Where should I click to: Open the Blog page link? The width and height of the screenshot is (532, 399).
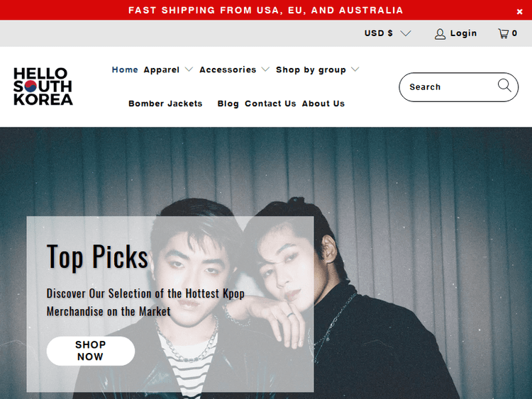pyautogui.click(x=228, y=103)
